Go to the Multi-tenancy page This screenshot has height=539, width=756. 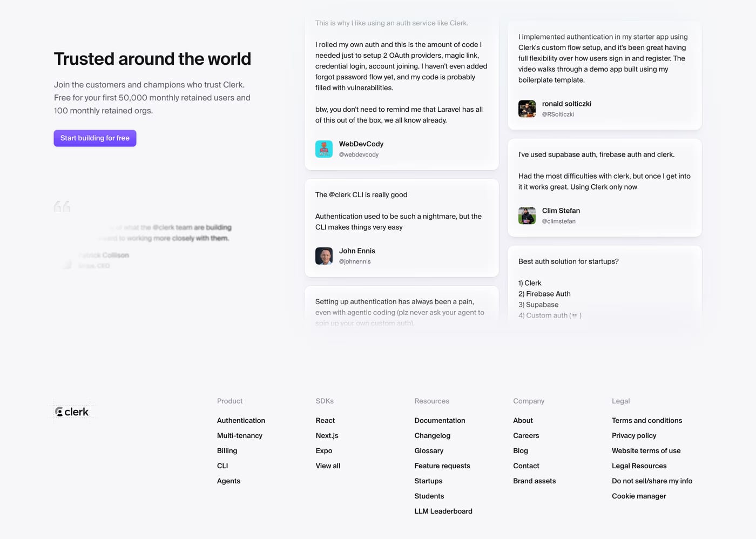tap(240, 435)
